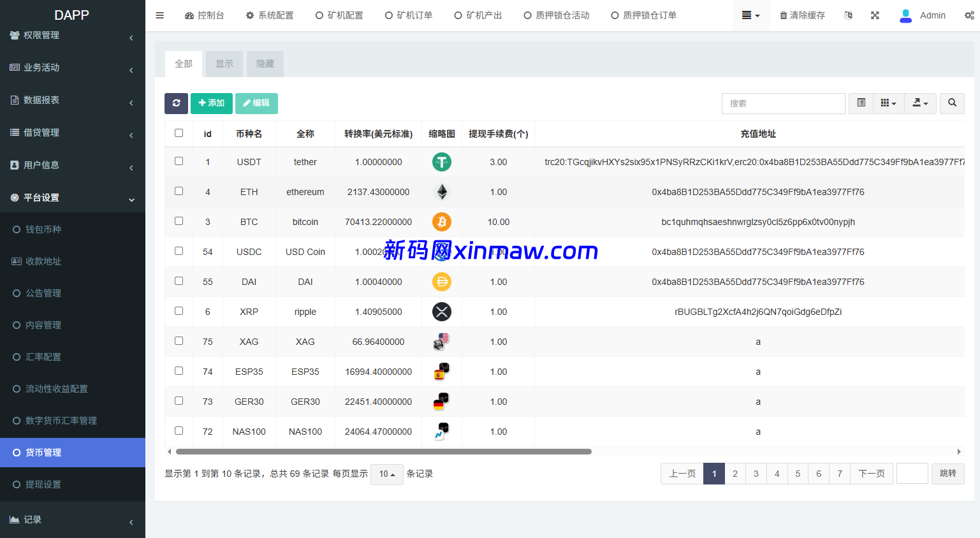
Task: Click the search magnifier icon button
Action: [952, 103]
